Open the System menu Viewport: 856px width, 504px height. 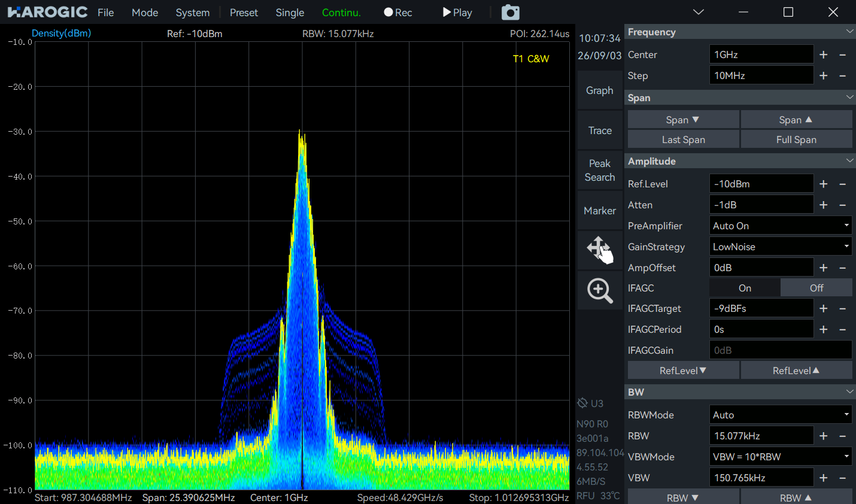193,13
